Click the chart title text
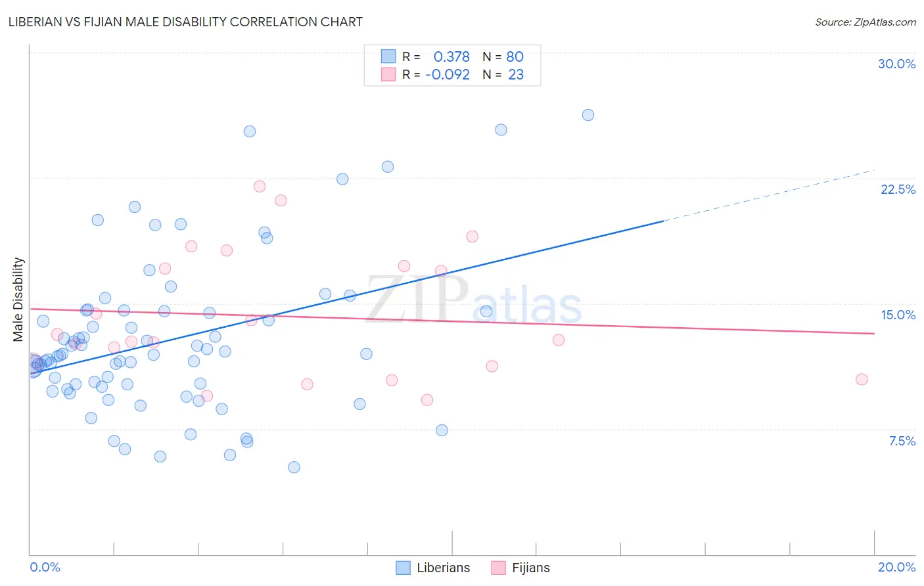 185,22
